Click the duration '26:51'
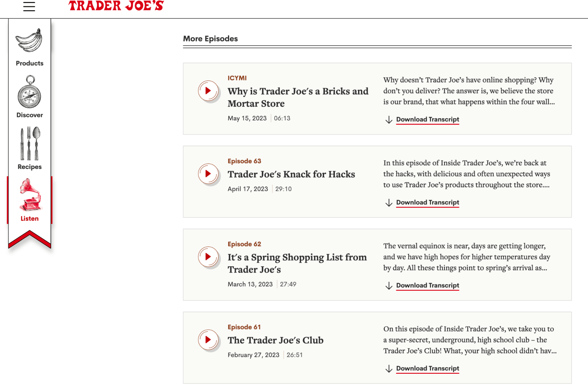Viewport: 588px width, 392px height. click(x=295, y=355)
